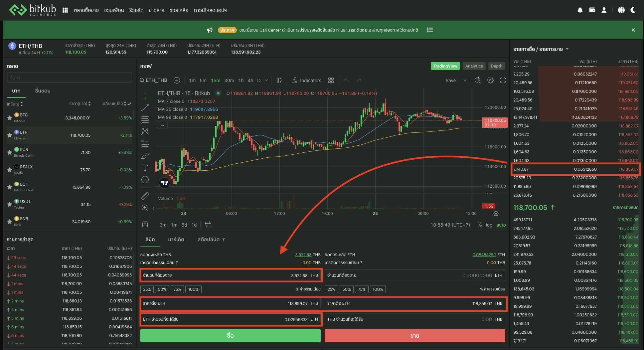Enter fullscreen chart mode
The width and height of the screenshot is (644, 350).
[x=503, y=80]
